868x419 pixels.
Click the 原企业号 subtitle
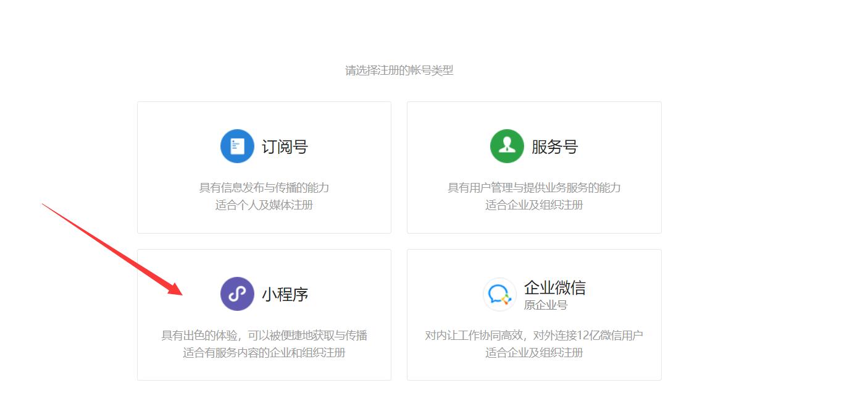point(546,305)
